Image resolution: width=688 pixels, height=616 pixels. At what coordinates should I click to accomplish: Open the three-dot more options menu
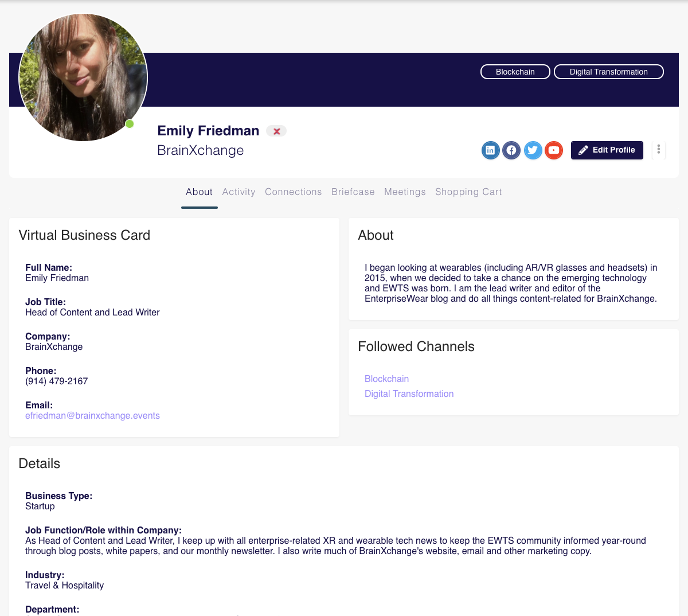659,150
